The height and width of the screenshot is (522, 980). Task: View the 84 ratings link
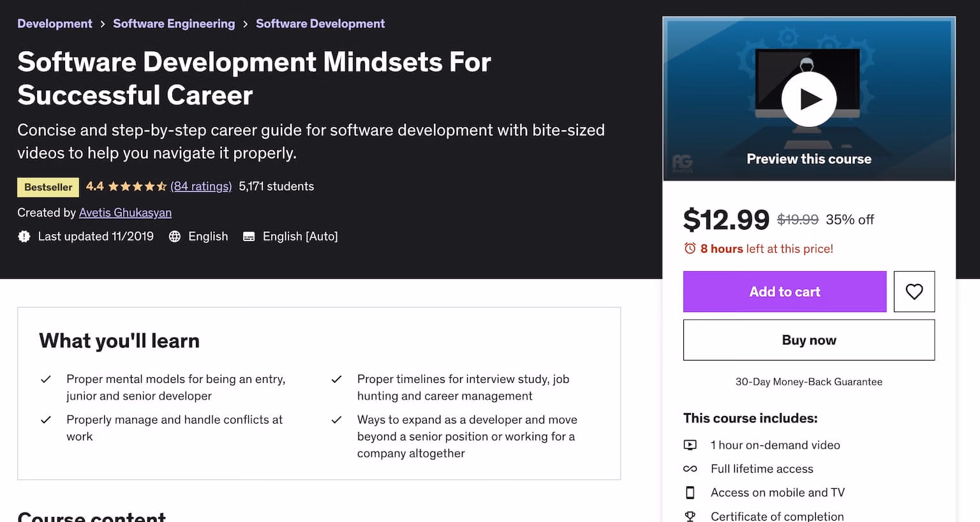coord(201,186)
